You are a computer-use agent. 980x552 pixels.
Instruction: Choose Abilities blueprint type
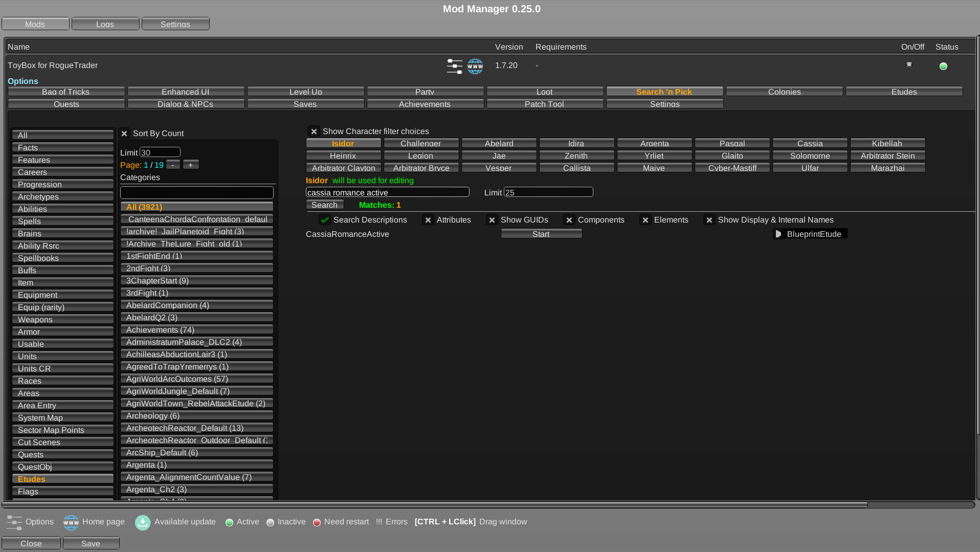[63, 209]
